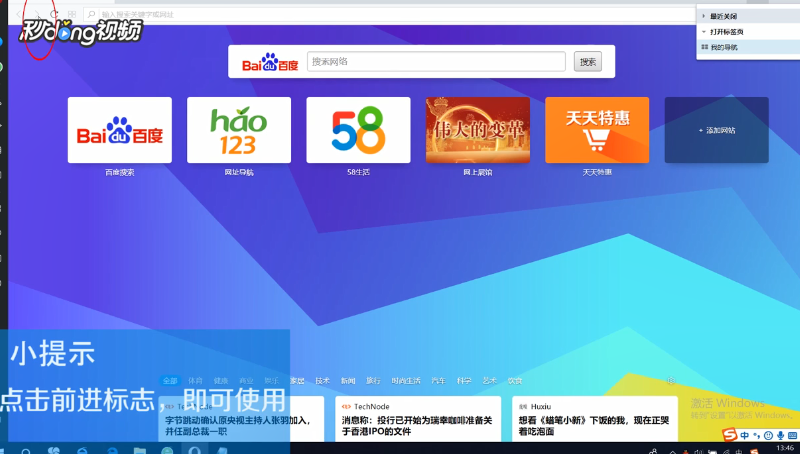Open Microsoft Edge from the taskbar
800x454 pixels.
(x=112, y=451)
